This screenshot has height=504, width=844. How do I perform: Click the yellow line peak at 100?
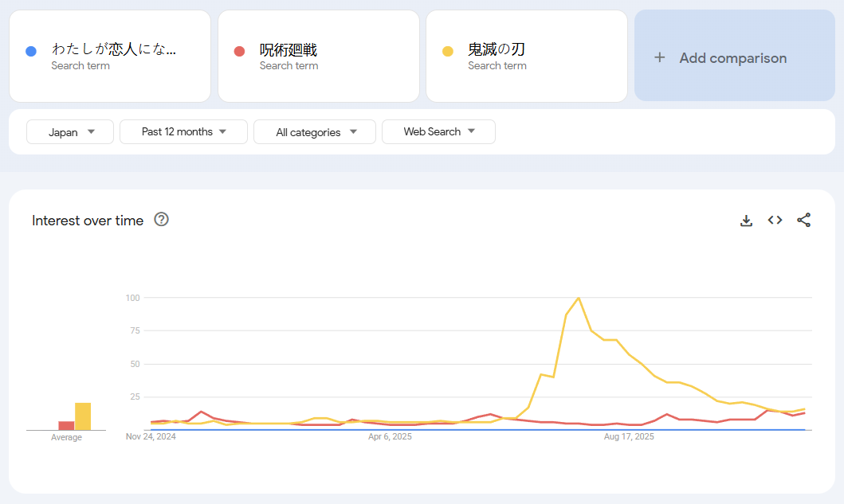tap(579, 298)
